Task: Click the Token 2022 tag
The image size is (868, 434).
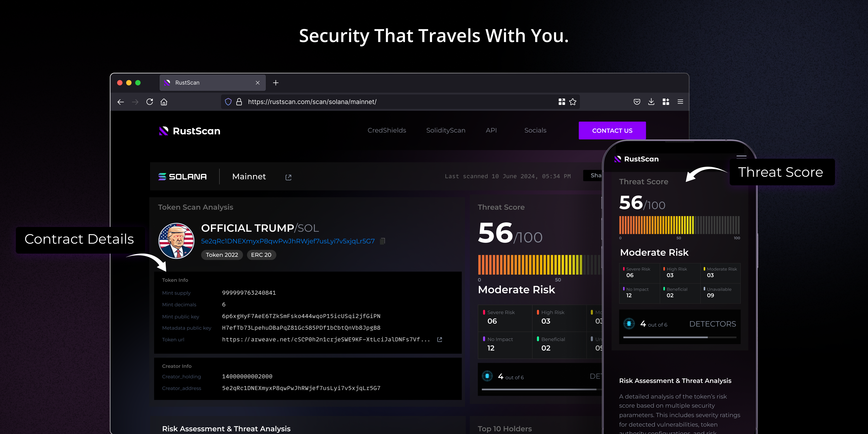Action: [x=222, y=255]
